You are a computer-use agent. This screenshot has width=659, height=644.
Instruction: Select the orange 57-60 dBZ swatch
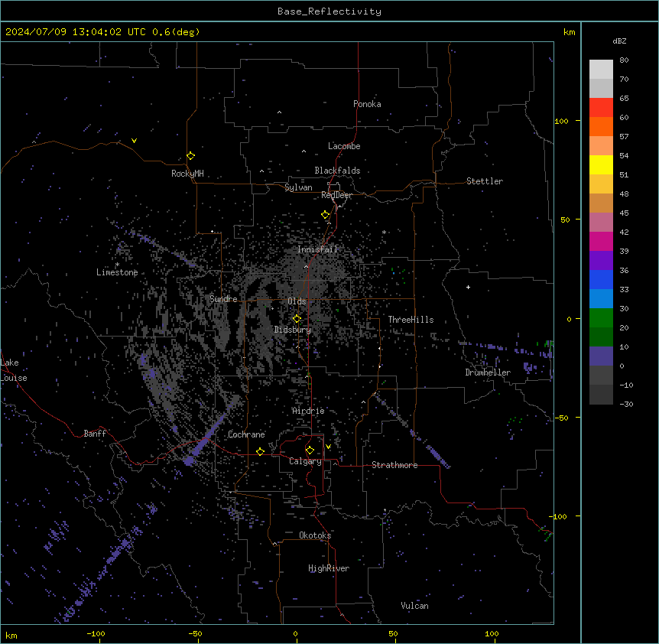(x=601, y=126)
